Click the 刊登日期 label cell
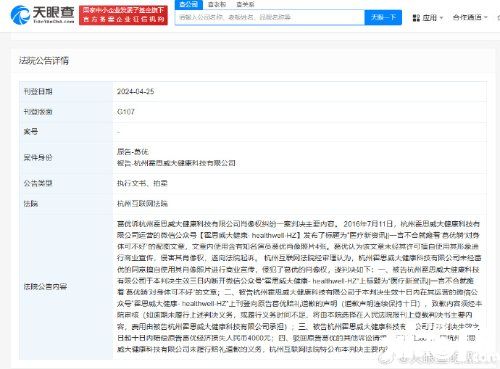 point(66,92)
